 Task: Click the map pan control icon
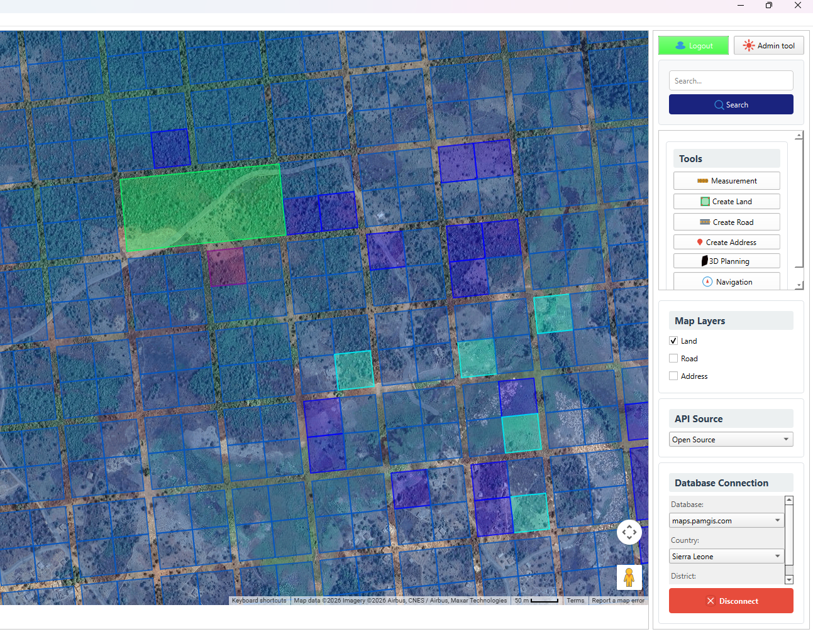(x=629, y=533)
